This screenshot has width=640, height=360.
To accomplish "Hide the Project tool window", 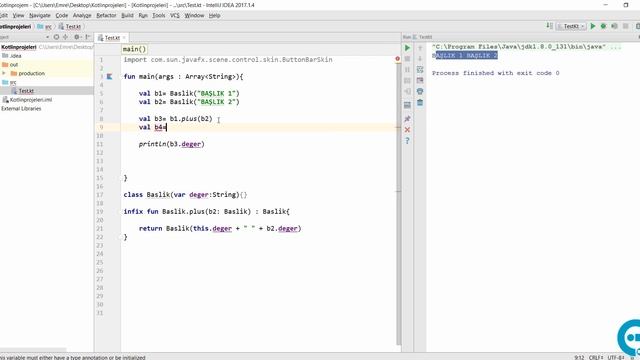I will 87,37.
